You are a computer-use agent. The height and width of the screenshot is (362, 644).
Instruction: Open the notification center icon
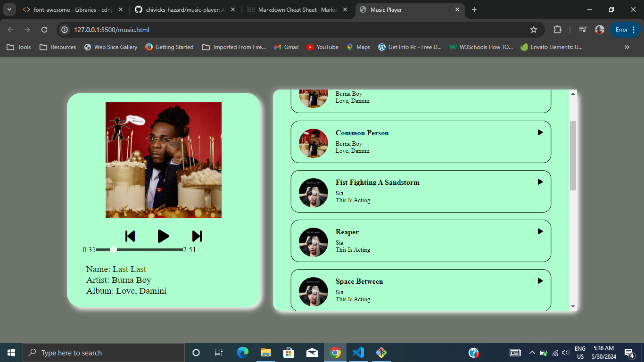pyautogui.click(x=629, y=353)
